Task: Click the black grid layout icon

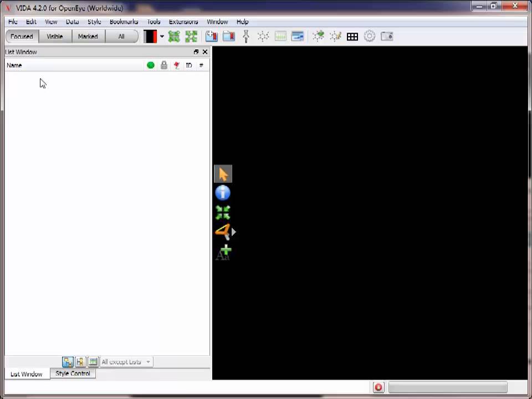Action: [x=352, y=37]
